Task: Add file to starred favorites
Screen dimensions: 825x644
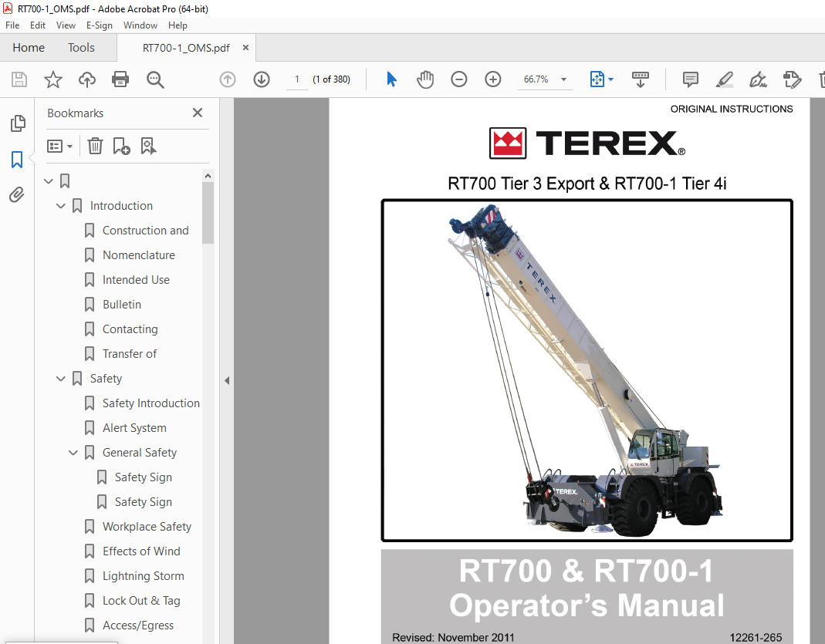Action: pos(52,79)
